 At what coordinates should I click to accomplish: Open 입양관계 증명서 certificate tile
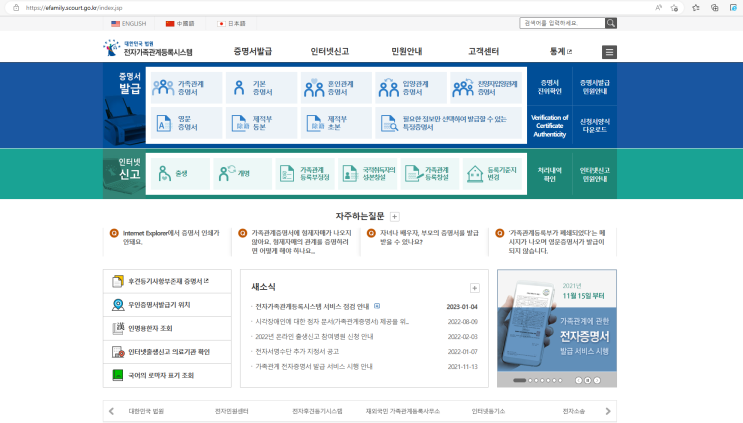411,88
